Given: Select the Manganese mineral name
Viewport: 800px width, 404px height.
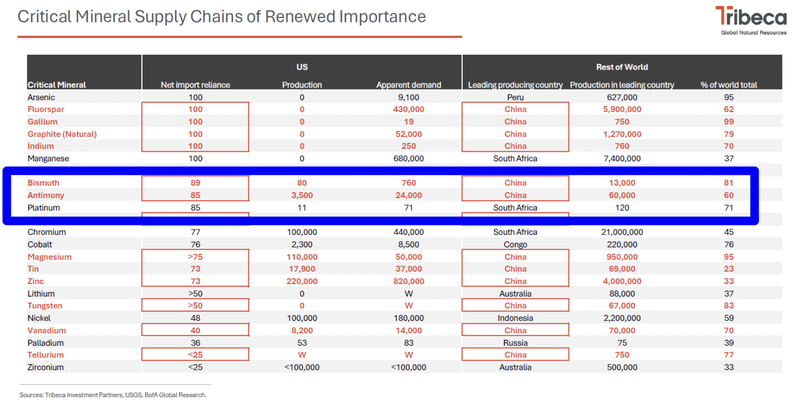Looking at the screenshot, I should point(51,158).
